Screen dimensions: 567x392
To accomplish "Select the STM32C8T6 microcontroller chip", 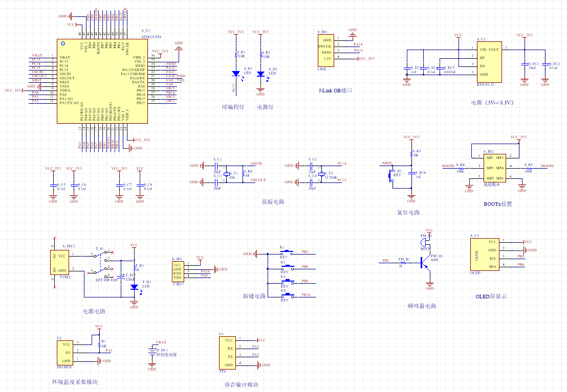I will [x=102, y=82].
